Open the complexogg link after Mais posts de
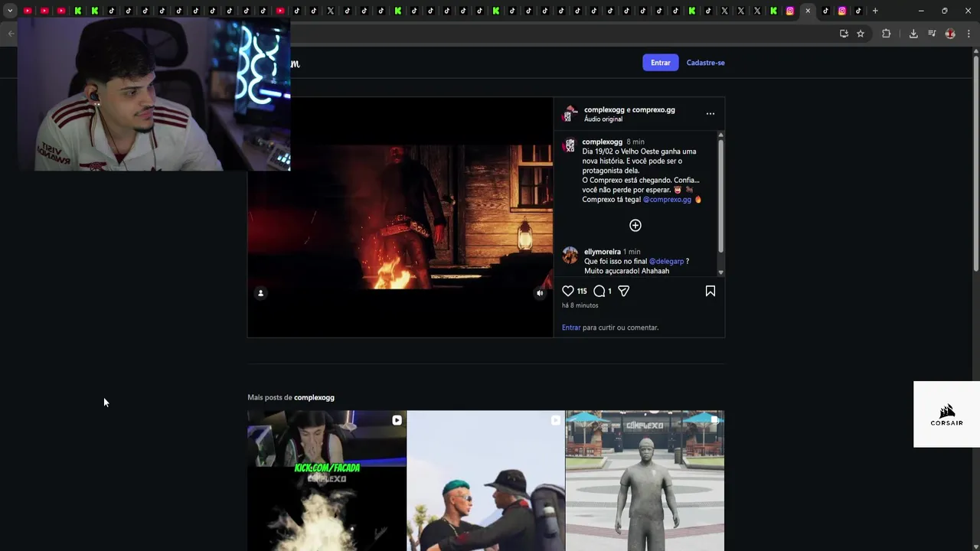The image size is (980, 551). point(314,397)
